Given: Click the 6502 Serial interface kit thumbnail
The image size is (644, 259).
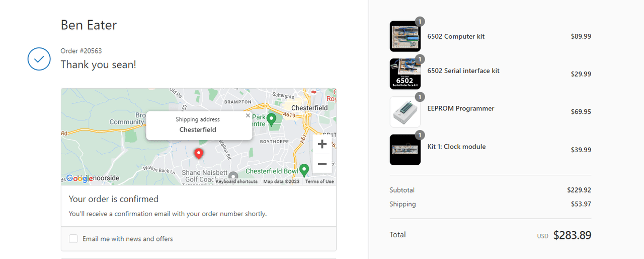Looking at the screenshot, I should coord(405,74).
